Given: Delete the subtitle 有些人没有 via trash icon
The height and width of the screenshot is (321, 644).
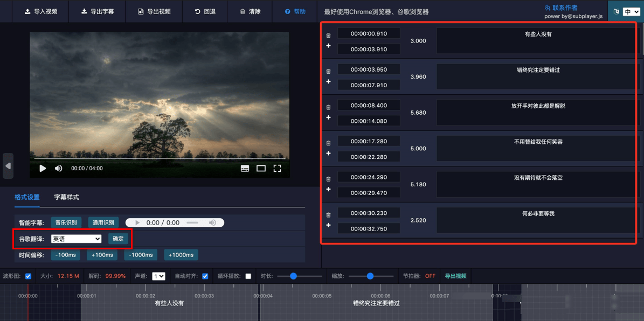Looking at the screenshot, I should [328, 36].
